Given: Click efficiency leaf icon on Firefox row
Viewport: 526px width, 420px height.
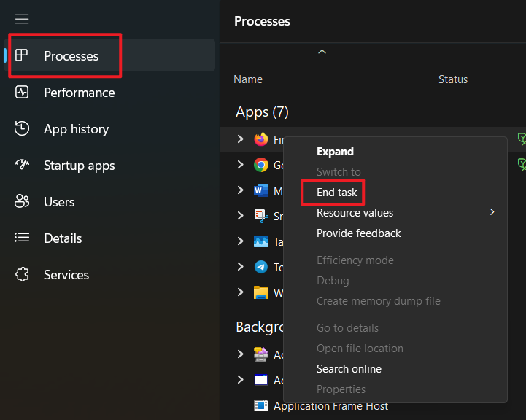Looking at the screenshot, I should (522, 139).
